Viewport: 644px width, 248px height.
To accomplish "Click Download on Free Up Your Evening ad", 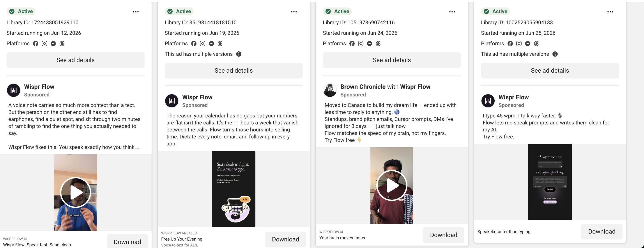I will point(285,239).
